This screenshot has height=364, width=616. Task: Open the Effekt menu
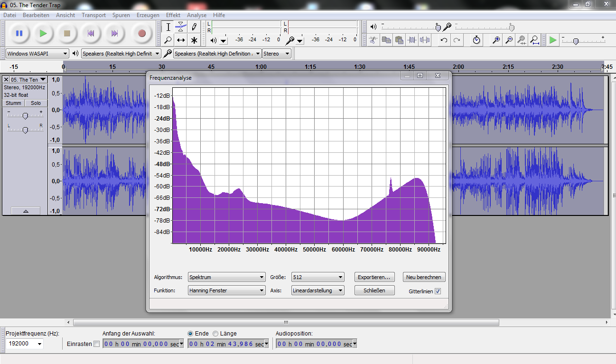coord(173,15)
